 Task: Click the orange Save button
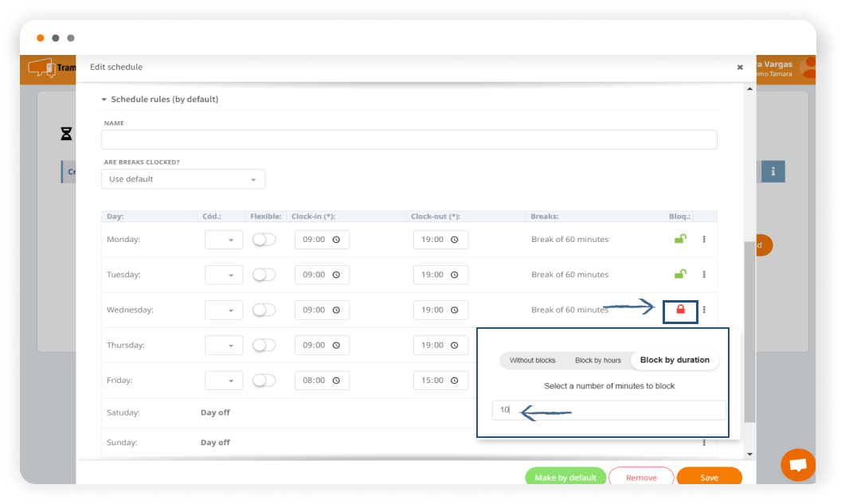tap(709, 477)
